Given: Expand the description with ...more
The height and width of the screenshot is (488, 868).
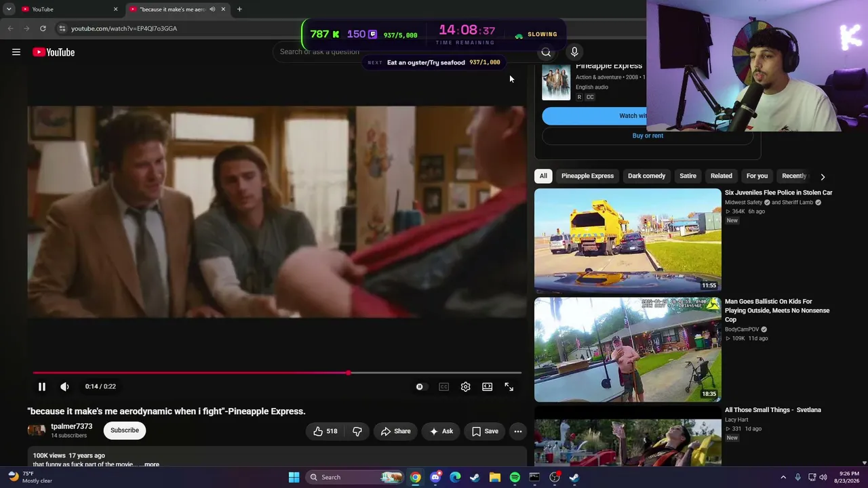Looking at the screenshot, I should [151, 464].
